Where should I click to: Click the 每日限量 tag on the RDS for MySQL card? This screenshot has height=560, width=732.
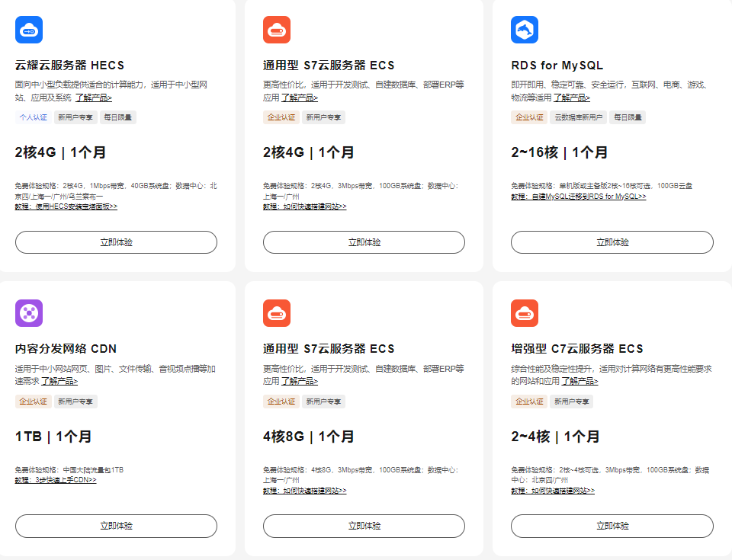(x=628, y=117)
